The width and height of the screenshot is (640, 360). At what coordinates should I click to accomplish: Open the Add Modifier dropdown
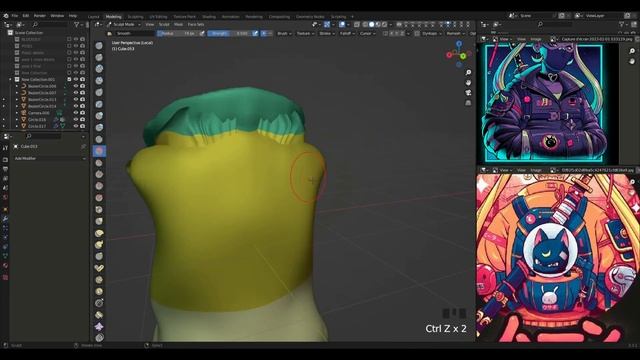49,158
